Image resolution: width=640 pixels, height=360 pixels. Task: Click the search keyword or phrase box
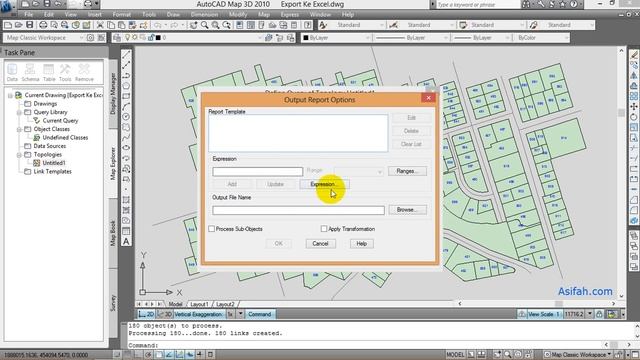pos(478,4)
